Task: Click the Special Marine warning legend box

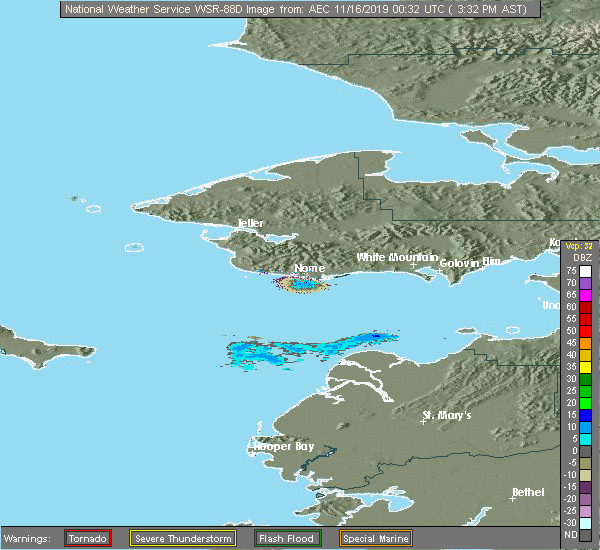Action: pyautogui.click(x=376, y=538)
